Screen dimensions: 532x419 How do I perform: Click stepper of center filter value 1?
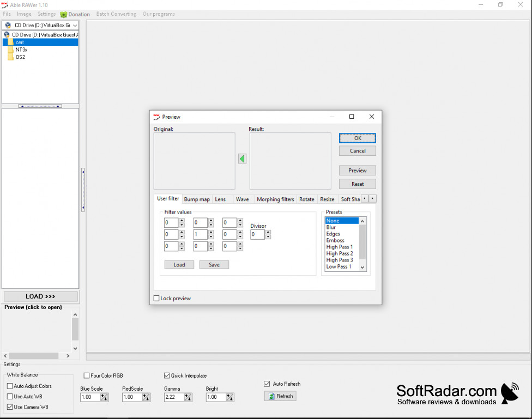pos(211,234)
